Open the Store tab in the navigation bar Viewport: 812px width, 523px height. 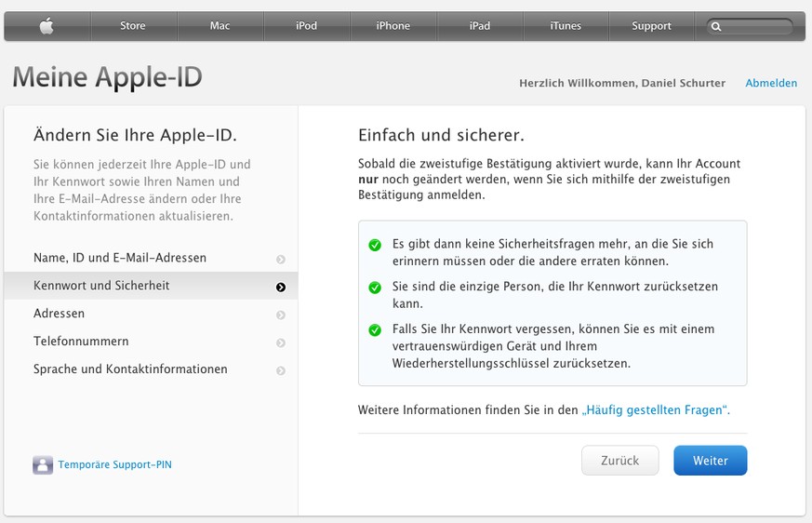coord(133,26)
